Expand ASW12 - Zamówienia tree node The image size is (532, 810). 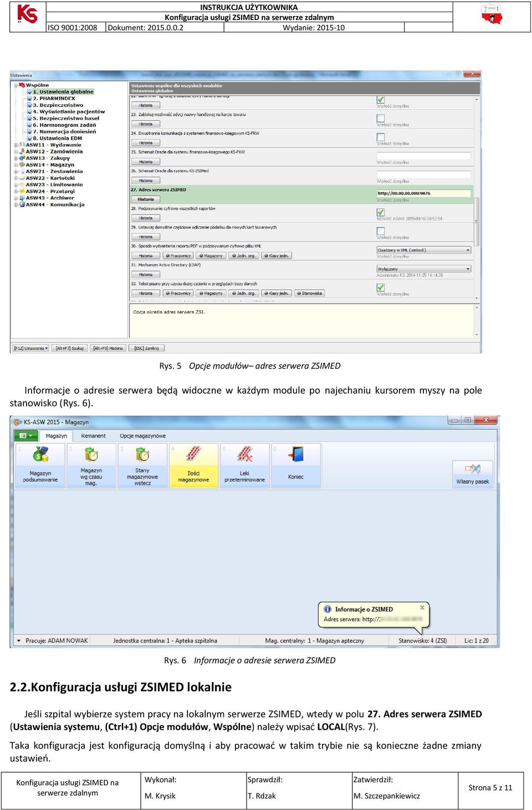[x=16, y=151]
